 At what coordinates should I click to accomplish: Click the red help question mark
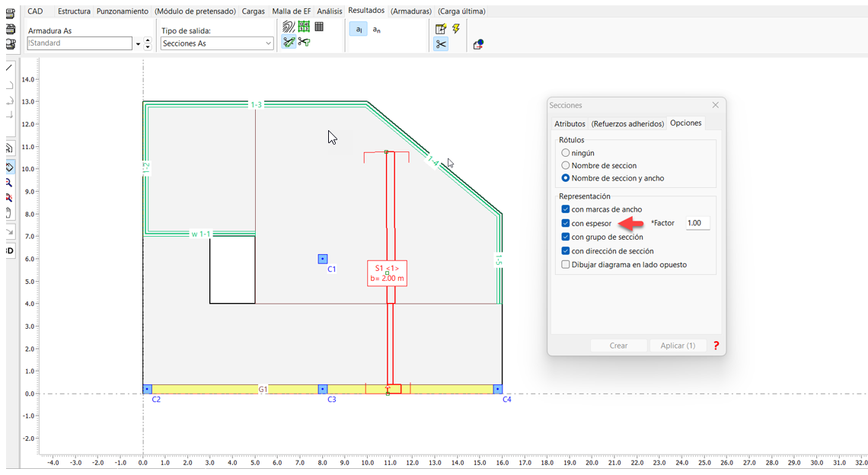point(716,346)
